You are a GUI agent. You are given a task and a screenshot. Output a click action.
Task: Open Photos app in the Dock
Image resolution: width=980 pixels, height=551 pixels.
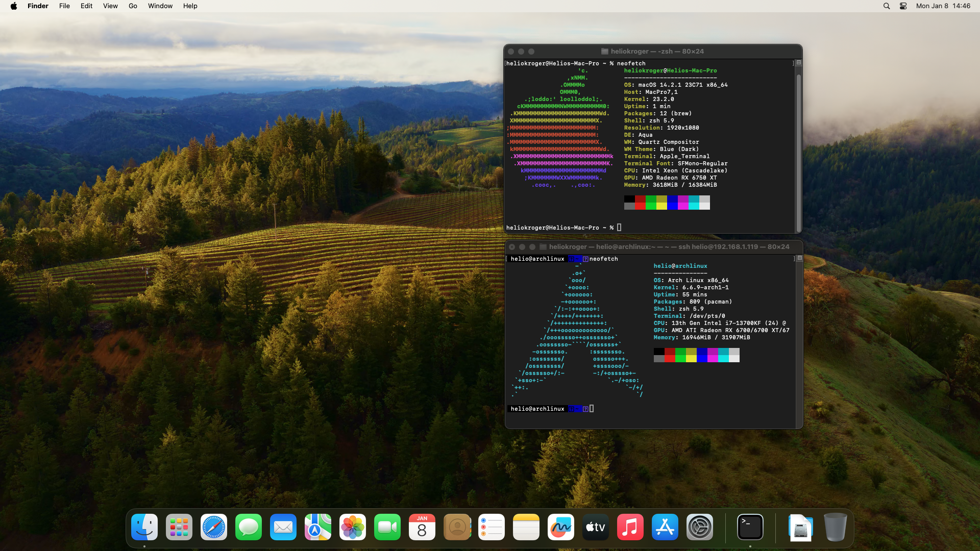coord(353,527)
